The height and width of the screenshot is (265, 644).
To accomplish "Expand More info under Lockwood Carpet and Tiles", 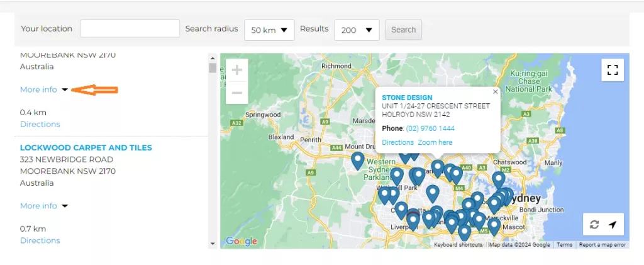I will click(x=38, y=206).
